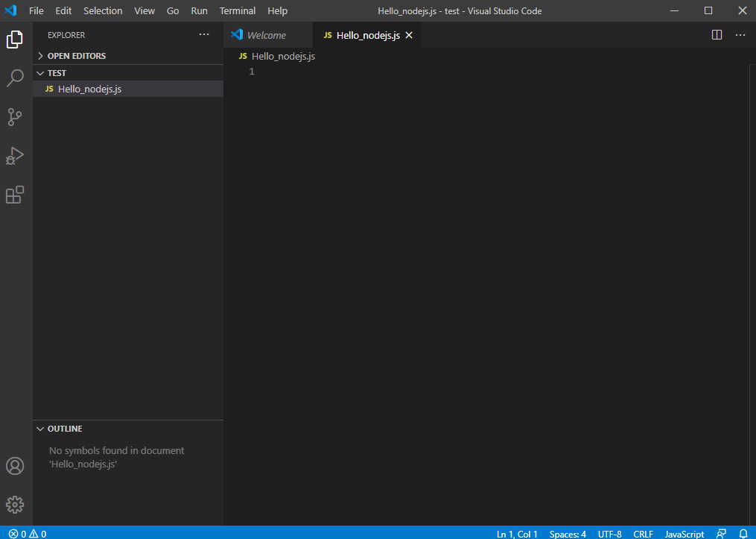Open the Explorer view in activity bar

click(x=15, y=40)
